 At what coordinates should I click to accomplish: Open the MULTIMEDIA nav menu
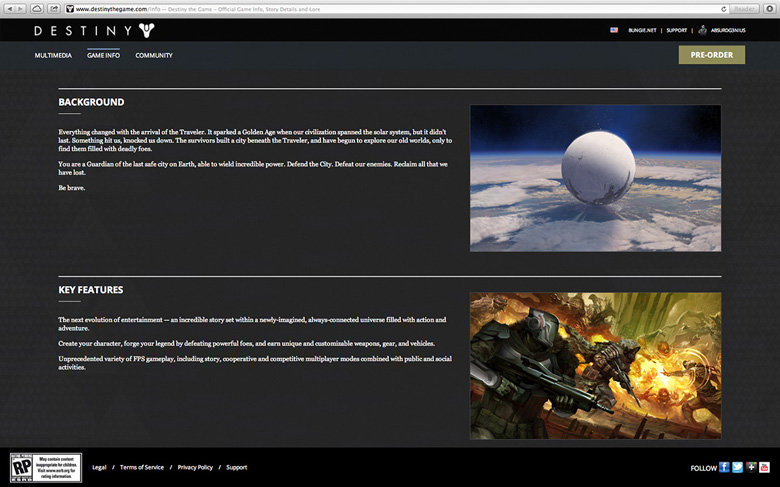click(54, 55)
